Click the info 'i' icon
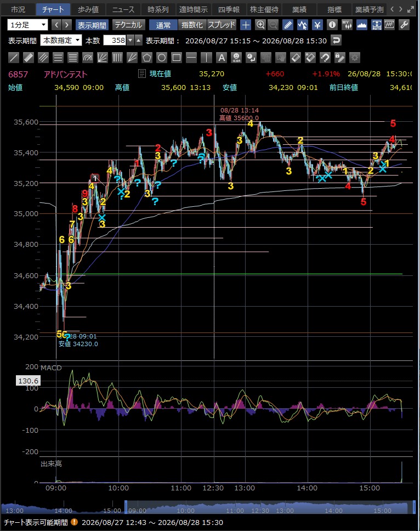The image size is (420, 531). pyautogui.click(x=332, y=25)
